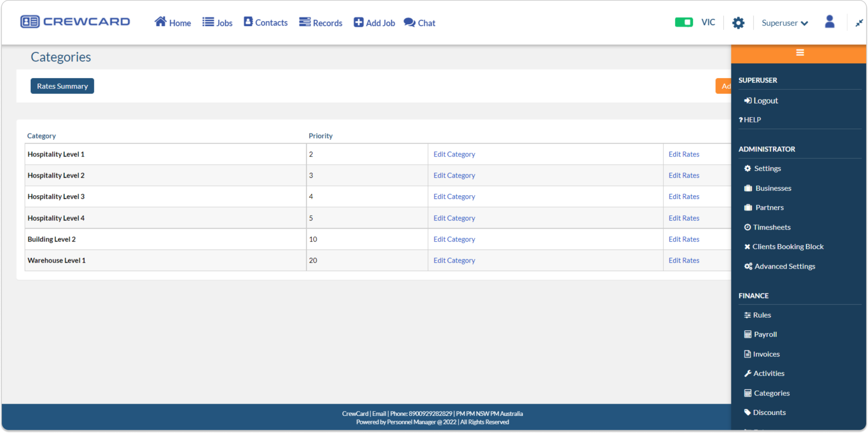Click the Add Job plus icon
Image resolution: width=868 pixels, height=433 pixels.
coord(358,21)
